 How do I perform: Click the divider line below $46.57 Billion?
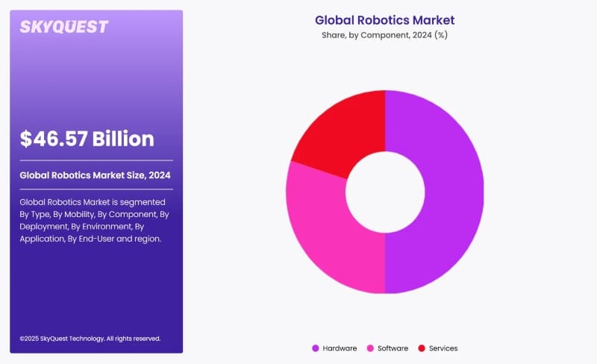click(x=96, y=160)
